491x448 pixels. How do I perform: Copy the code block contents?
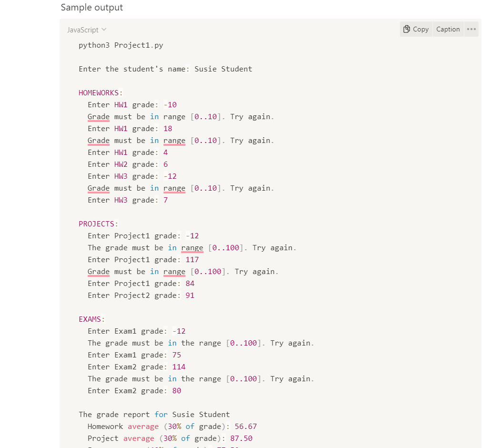point(416,29)
